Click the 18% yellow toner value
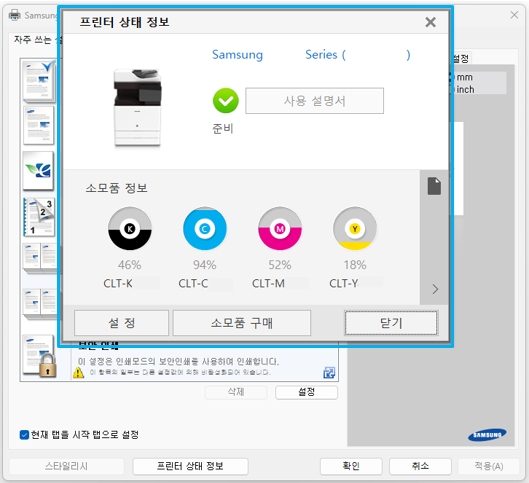 [x=355, y=265]
